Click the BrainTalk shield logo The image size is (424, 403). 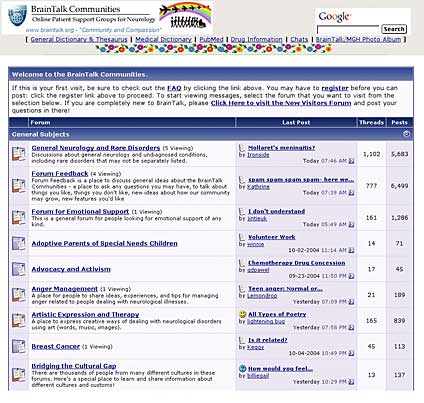point(17,16)
